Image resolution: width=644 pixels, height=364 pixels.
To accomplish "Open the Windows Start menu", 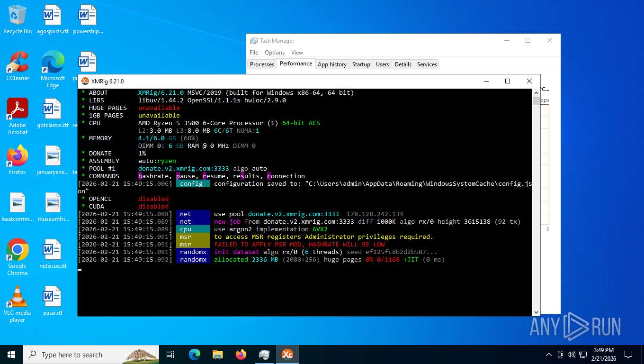I will 11,355.
